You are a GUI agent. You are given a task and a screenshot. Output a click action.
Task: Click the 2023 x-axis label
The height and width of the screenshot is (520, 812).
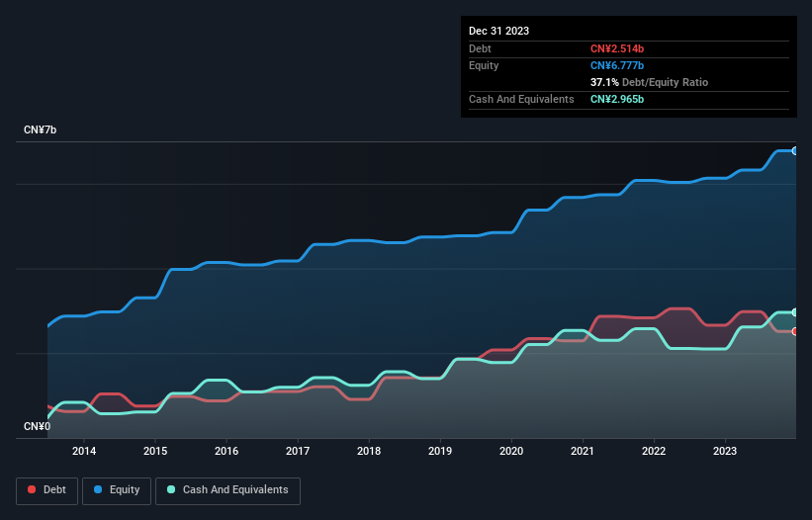click(x=725, y=451)
